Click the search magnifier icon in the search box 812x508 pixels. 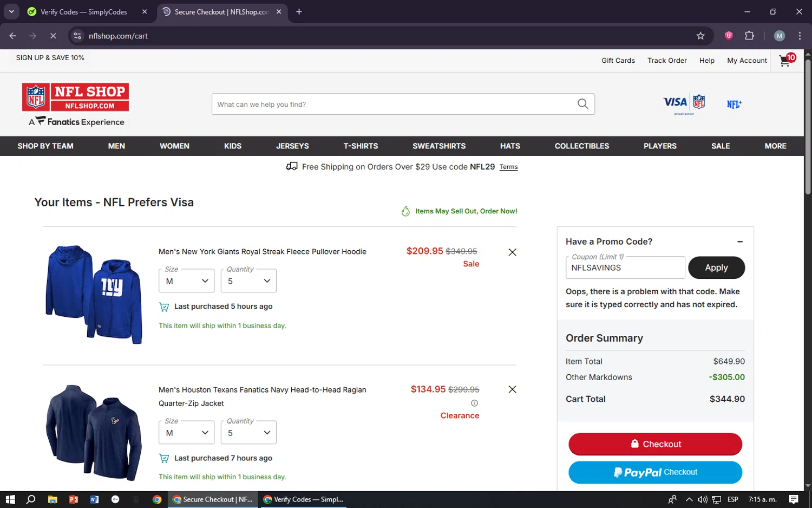(x=582, y=104)
